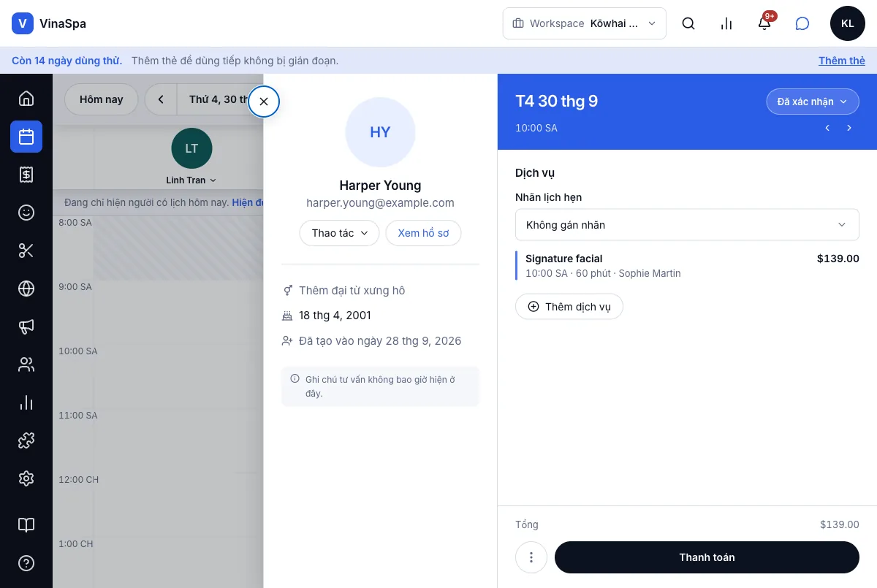Click the Thêm dịch vụ button
The width and height of the screenshot is (877, 588).
[569, 307]
